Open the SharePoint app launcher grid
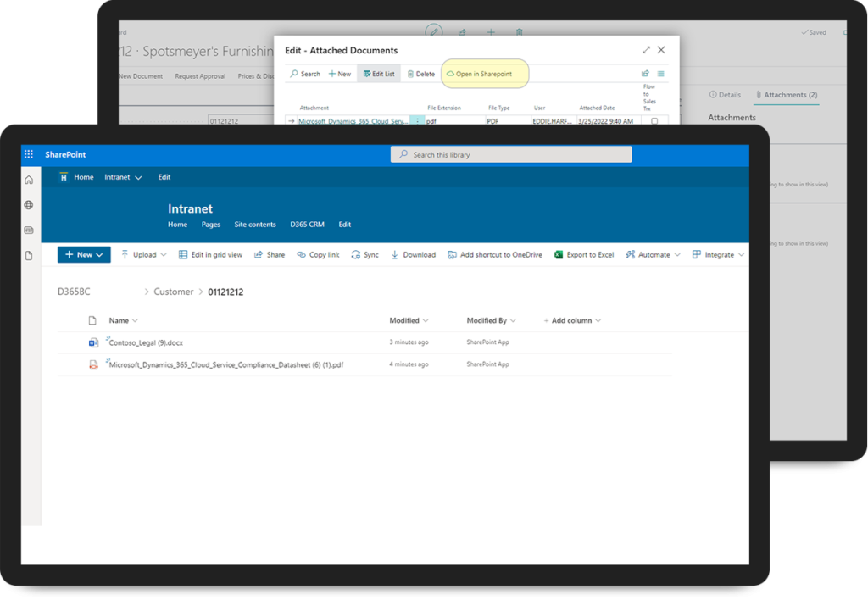The height and width of the screenshot is (600, 868). click(x=29, y=154)
